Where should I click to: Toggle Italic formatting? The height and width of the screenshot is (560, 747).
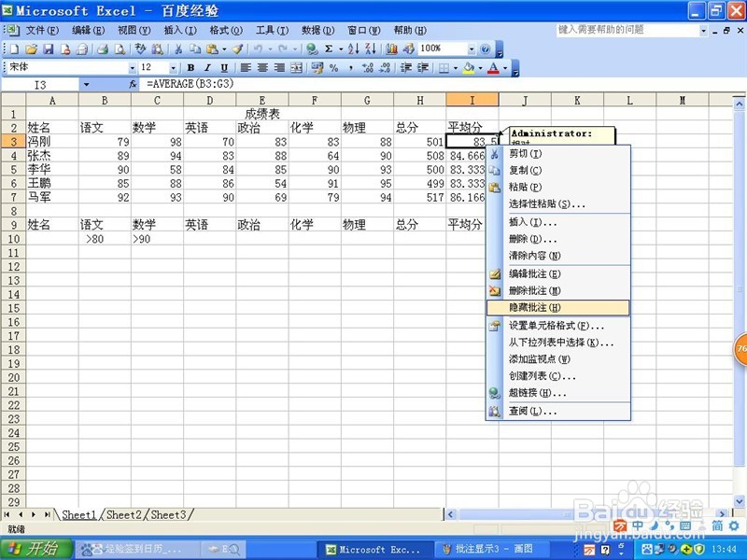tap(207, 68)
